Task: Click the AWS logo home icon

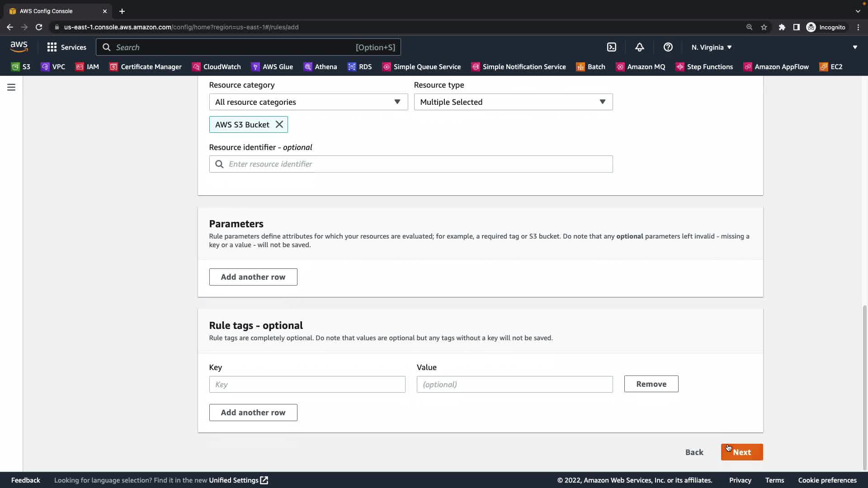Action: click(x=19, y=47)
